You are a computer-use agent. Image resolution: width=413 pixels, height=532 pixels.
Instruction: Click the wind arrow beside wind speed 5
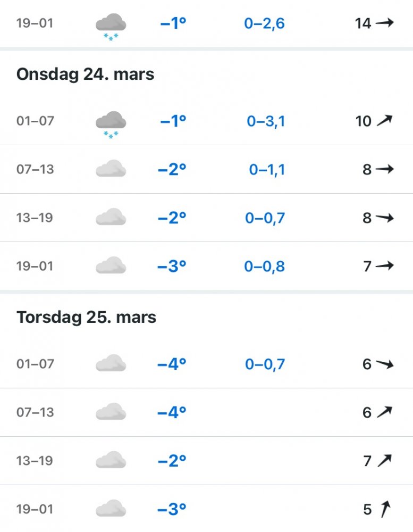point(384,509)
